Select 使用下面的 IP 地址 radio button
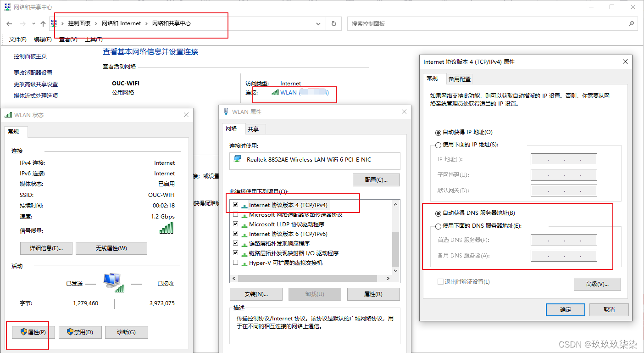644x353 pixels. [438, 145]
